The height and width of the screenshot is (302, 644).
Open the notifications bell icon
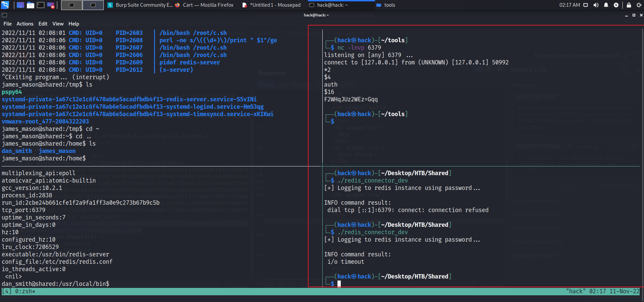[x=606, y=5]
